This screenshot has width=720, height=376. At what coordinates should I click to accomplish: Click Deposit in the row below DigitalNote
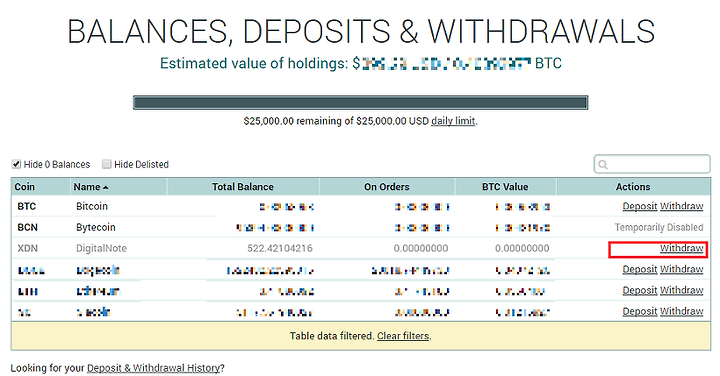[x=640, y=269]
